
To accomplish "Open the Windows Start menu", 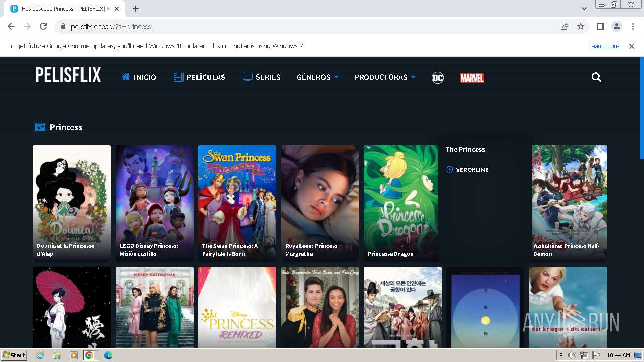I will click(14, 355).
